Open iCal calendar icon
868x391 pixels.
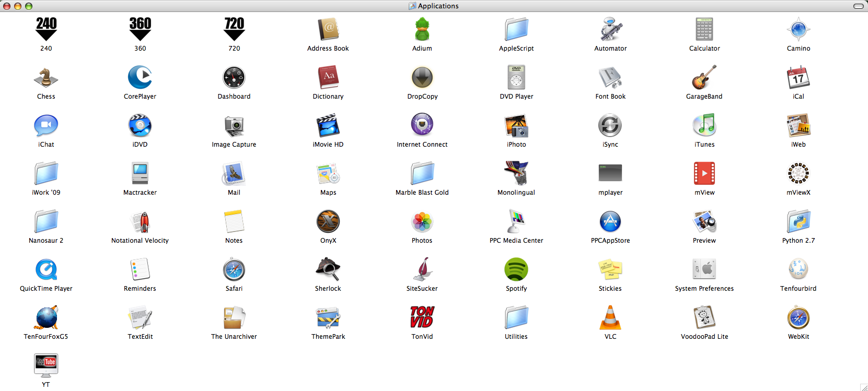798,77
